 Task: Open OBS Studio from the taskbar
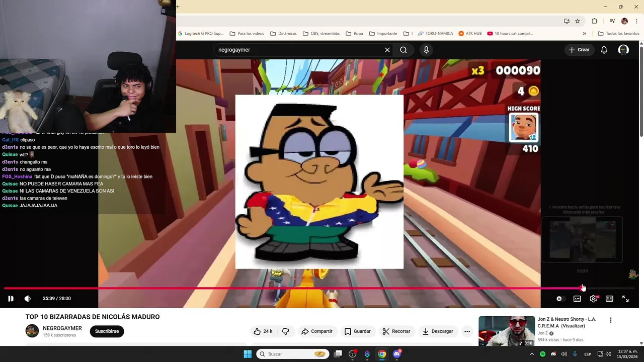353,354
